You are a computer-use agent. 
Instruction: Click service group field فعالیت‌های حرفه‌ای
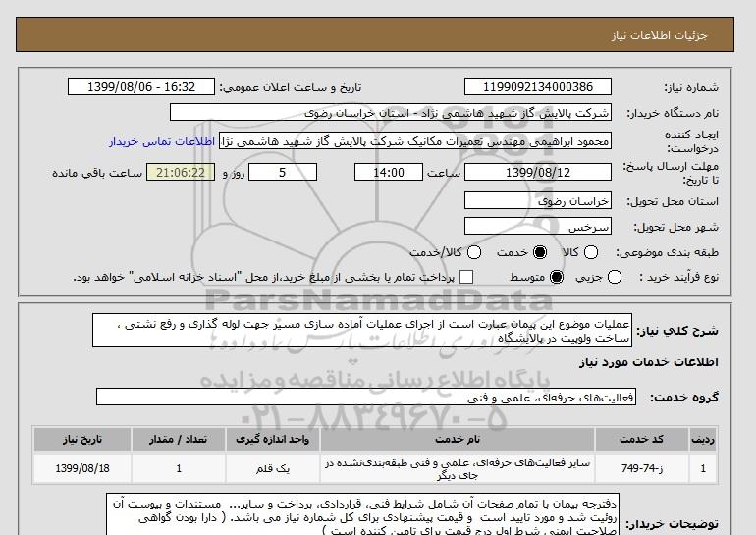pyautogui.click(x=366, y=398)
